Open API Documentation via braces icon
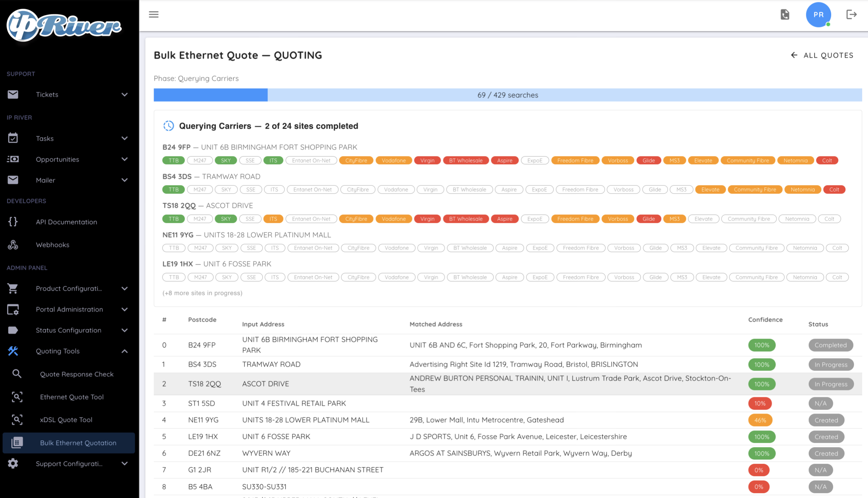The width and height of the screenshot is (868, 498). pos(13,222)
